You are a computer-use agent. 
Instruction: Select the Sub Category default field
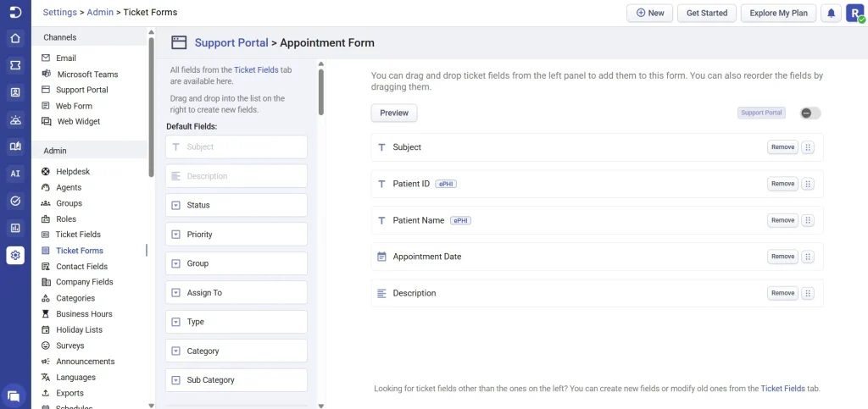click(236, 380)
